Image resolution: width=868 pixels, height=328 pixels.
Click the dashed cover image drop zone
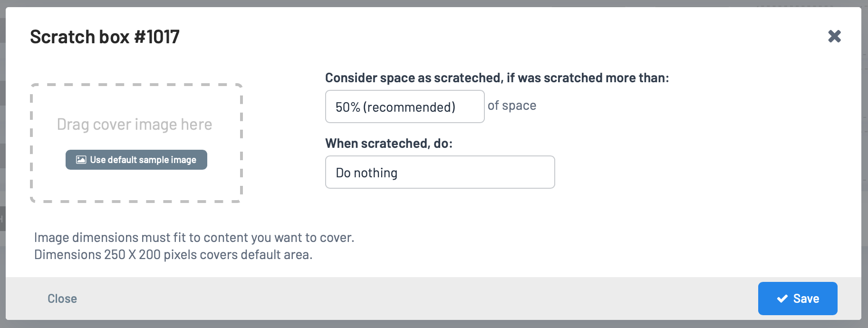click(136, 143)
